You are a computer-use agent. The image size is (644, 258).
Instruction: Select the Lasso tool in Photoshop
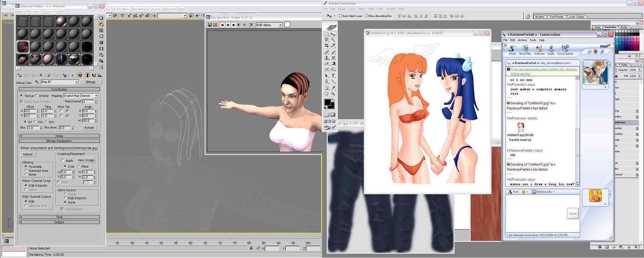[x=327, y=40]
